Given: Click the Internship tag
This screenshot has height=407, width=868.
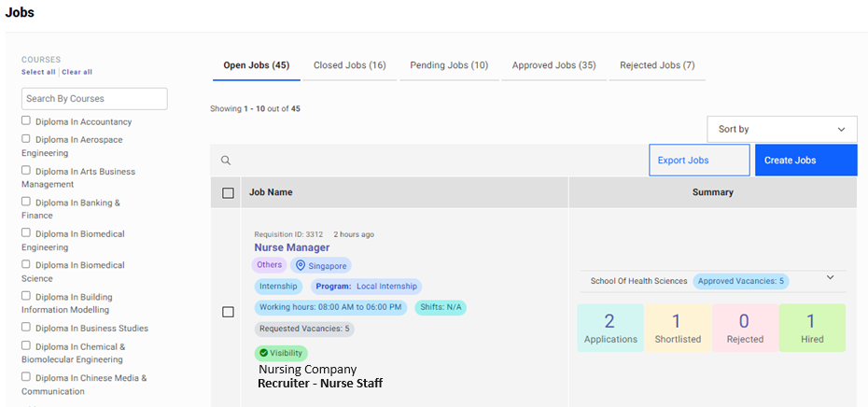Looking at the screenshot, I should coord(279,287).
